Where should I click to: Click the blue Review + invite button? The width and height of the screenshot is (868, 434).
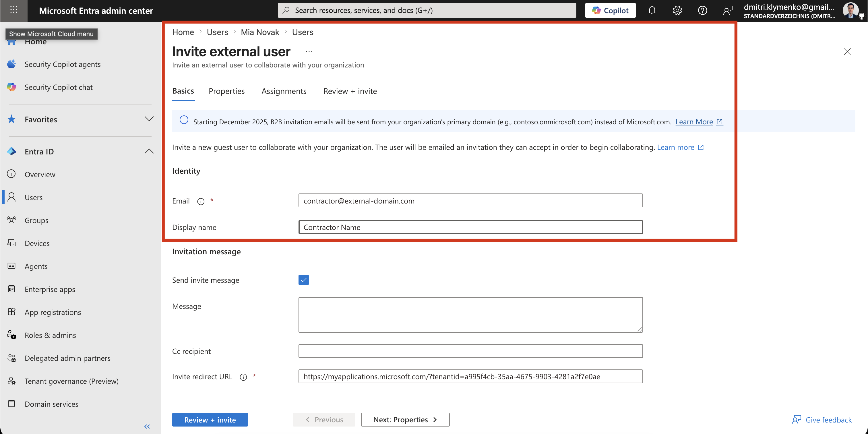(x=210, y=420)
